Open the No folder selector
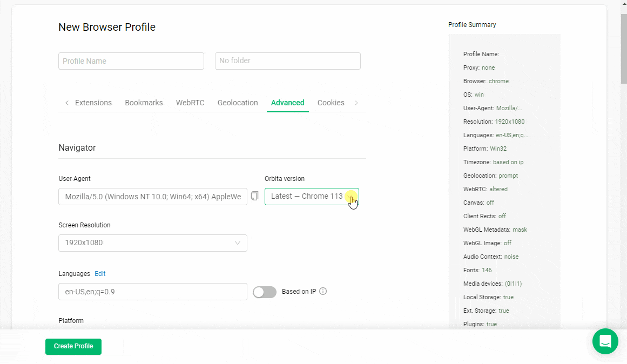Viewport: 627px width, 364px height. pyautogui.click(x=287, y=61)
